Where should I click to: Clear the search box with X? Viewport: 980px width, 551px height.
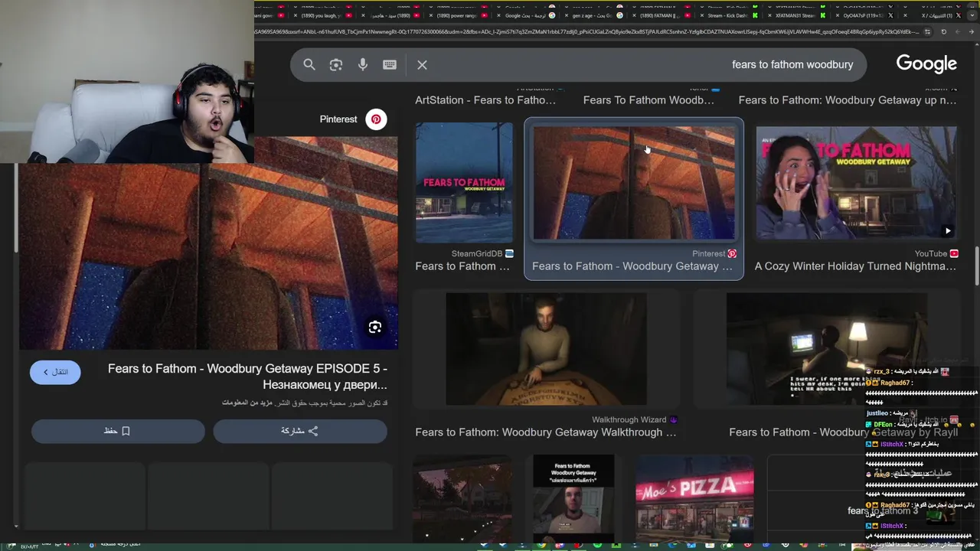[x=422, y=65]
